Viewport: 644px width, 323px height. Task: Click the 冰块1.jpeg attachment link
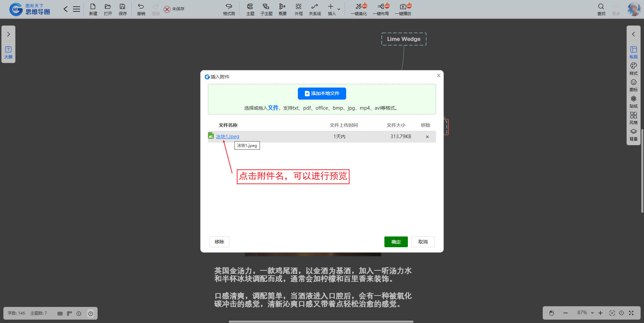point(227,137)
